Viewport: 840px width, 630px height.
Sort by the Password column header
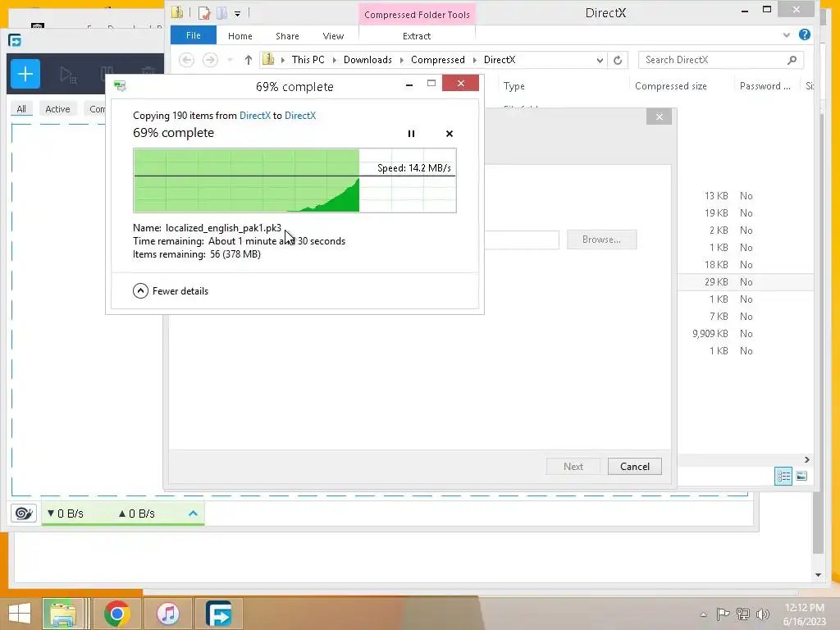pyautogui.click(x=765, y=85)
